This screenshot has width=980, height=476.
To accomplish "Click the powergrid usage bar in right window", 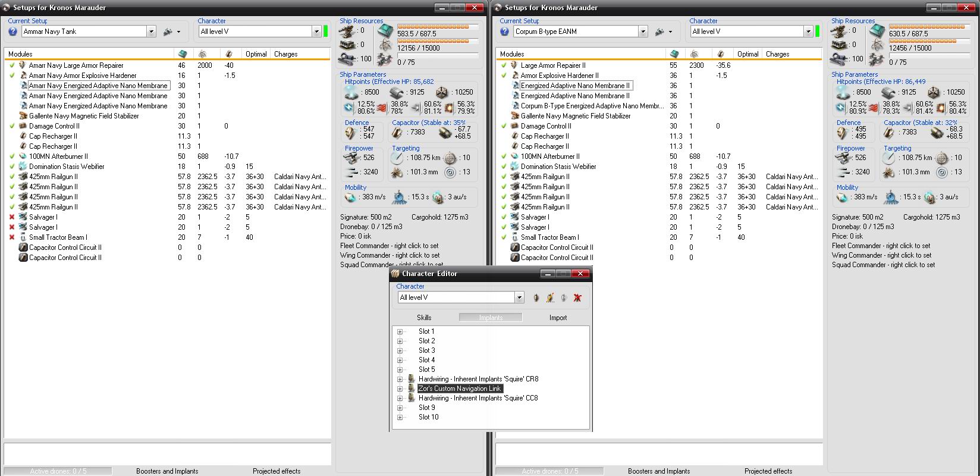I will coord(929,41).
